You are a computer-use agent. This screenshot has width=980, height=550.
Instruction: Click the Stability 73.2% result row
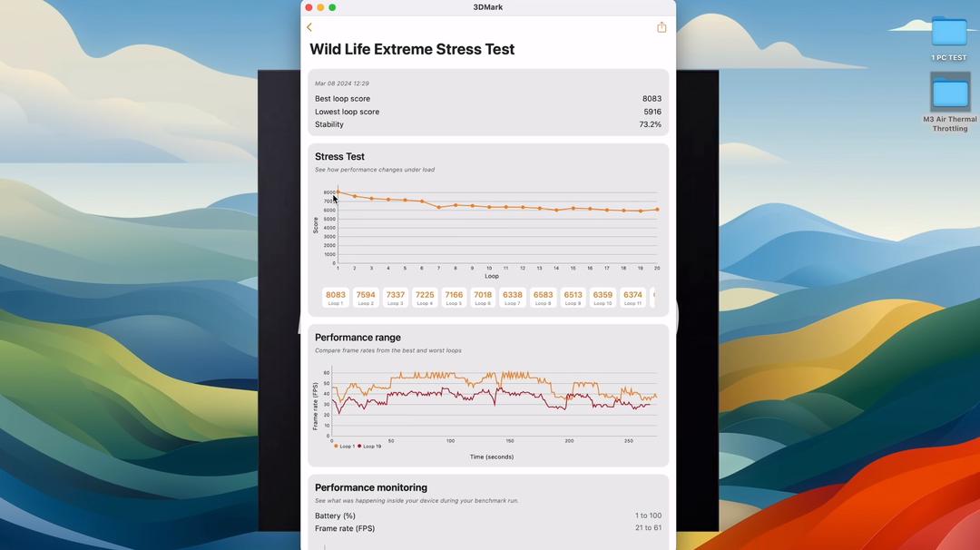pyautogui.click(x=488, y=124)
